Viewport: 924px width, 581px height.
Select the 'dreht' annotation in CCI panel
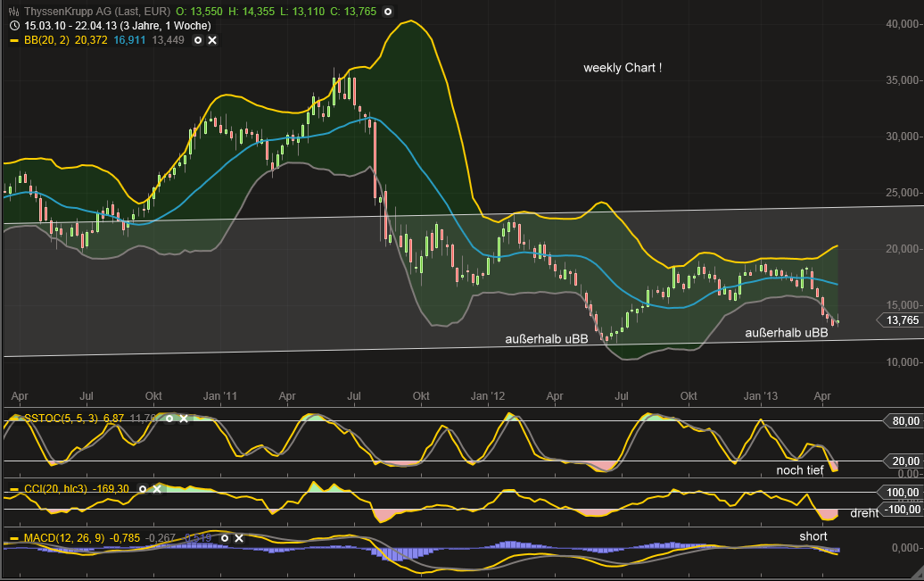coord(864,513)
